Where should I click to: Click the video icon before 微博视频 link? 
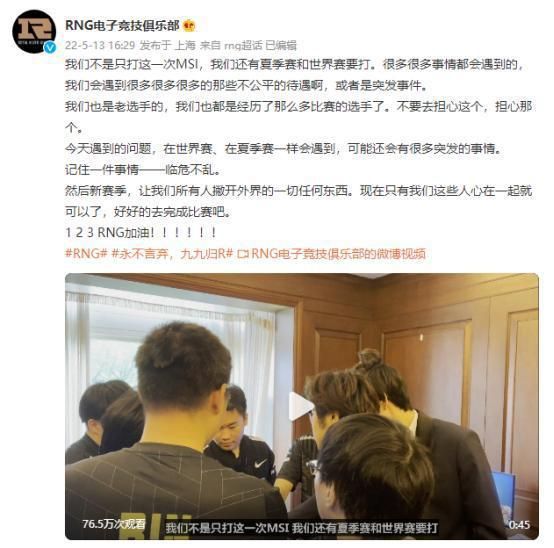243,254
